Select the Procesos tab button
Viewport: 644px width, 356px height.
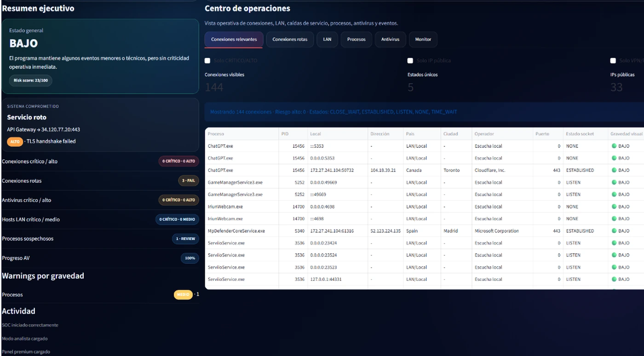coord(356,40)
